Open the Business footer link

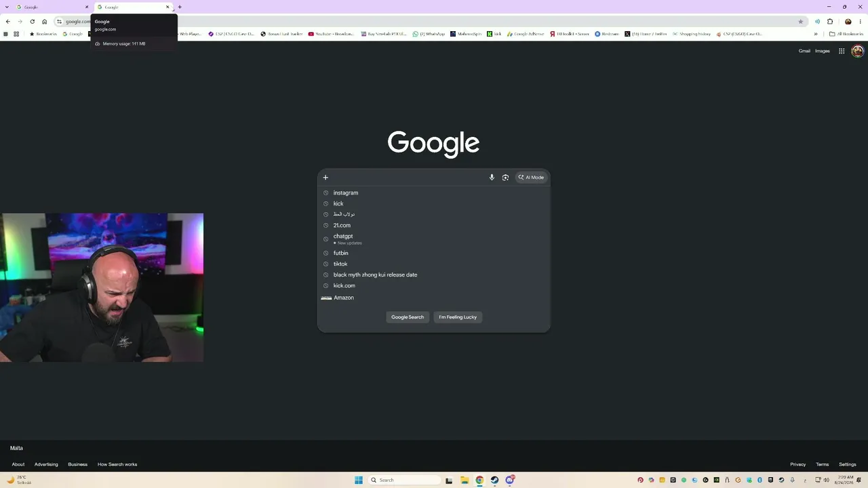click(x=77, y=464)
